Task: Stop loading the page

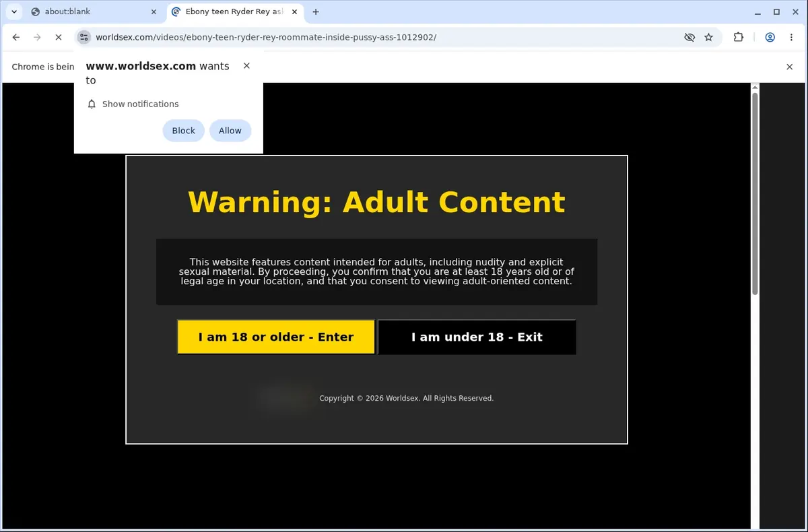Action: [x=58, y=37]
